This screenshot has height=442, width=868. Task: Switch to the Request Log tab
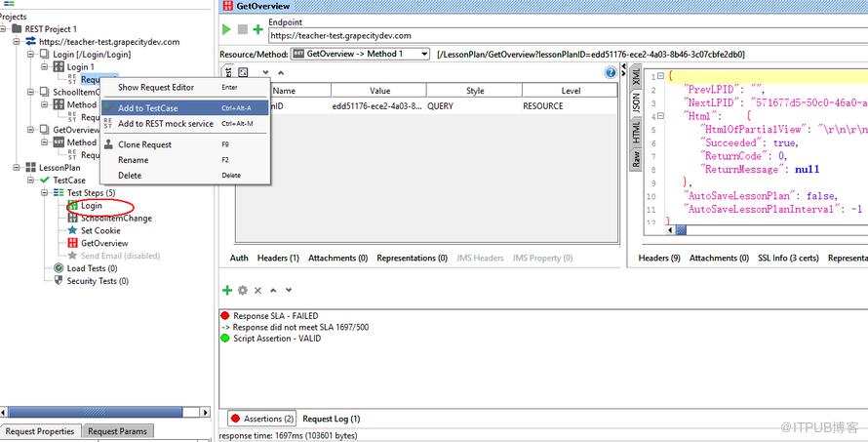click(x=331, y=419)
